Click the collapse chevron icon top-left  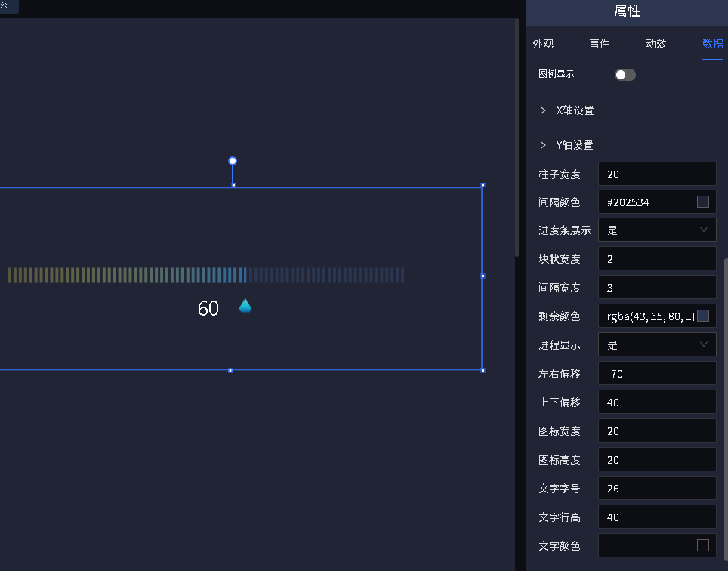(5, 5)
